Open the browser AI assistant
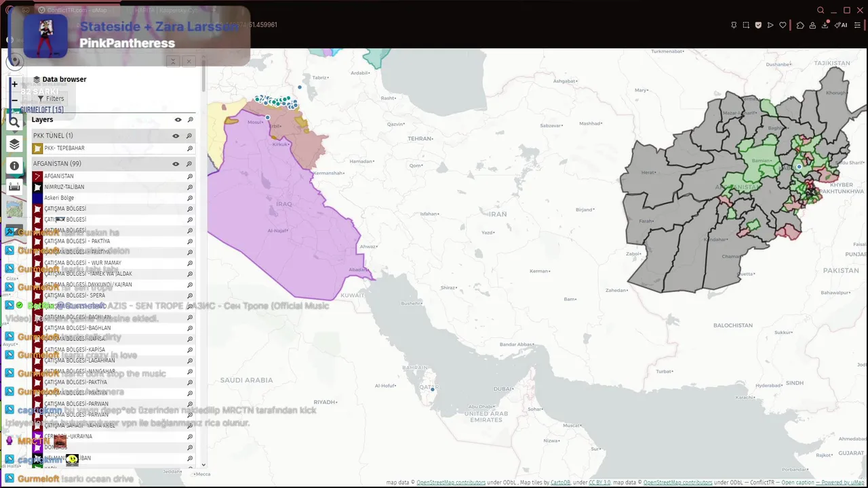The image size is (868, 488). point(841,25)
